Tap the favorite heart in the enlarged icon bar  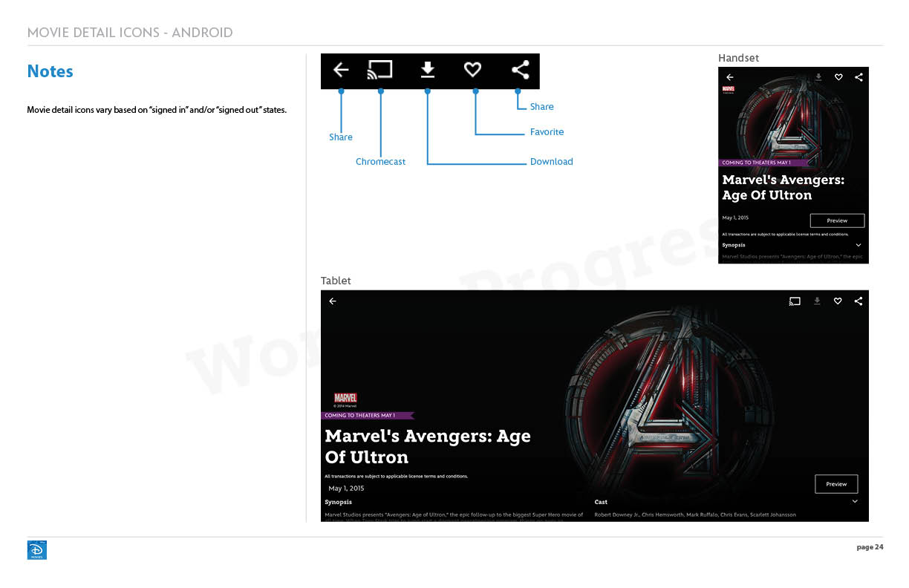click(472, 70)
